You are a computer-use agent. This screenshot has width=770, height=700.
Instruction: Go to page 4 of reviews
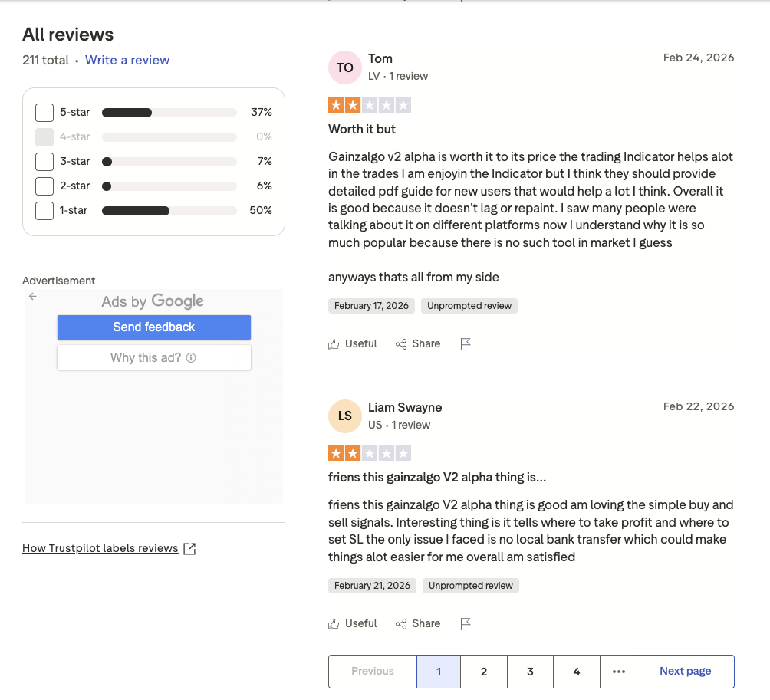tap(576, 672)
